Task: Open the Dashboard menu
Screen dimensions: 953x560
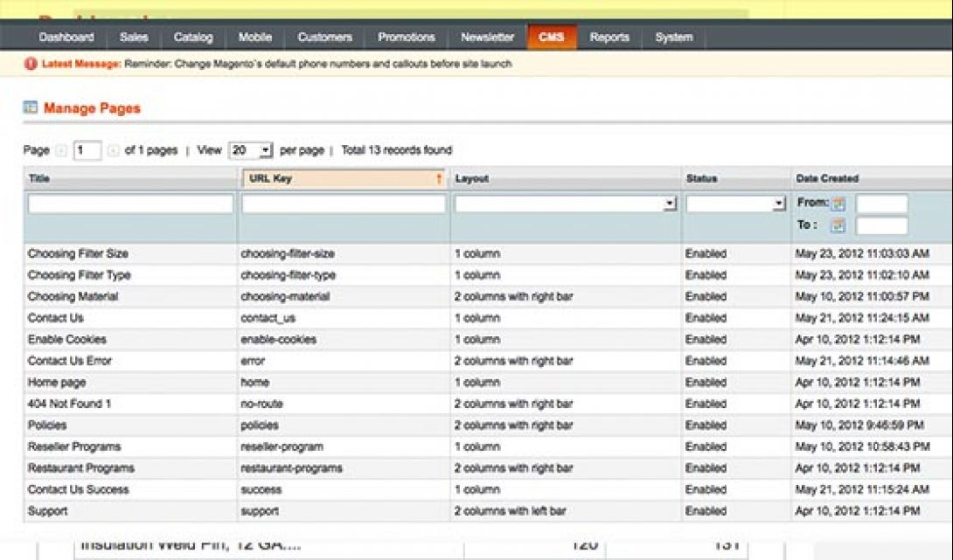Action: [x=66, y=37]
